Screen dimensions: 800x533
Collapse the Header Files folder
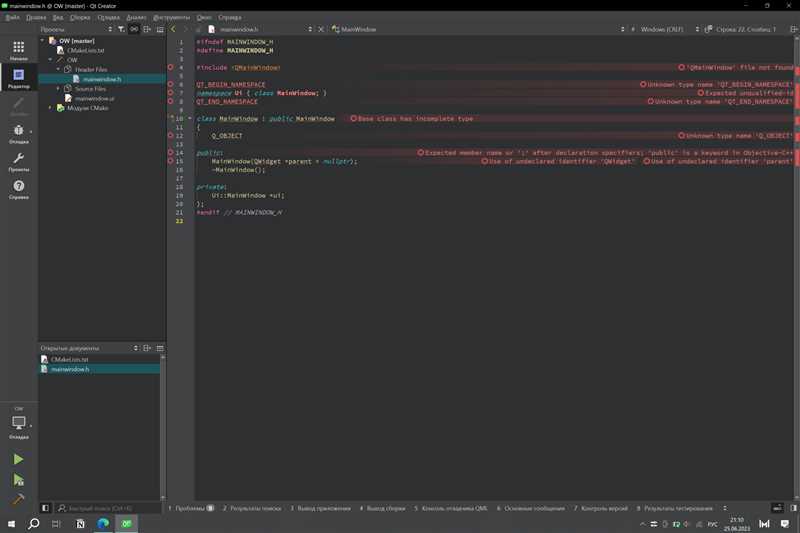coord(58,69)
